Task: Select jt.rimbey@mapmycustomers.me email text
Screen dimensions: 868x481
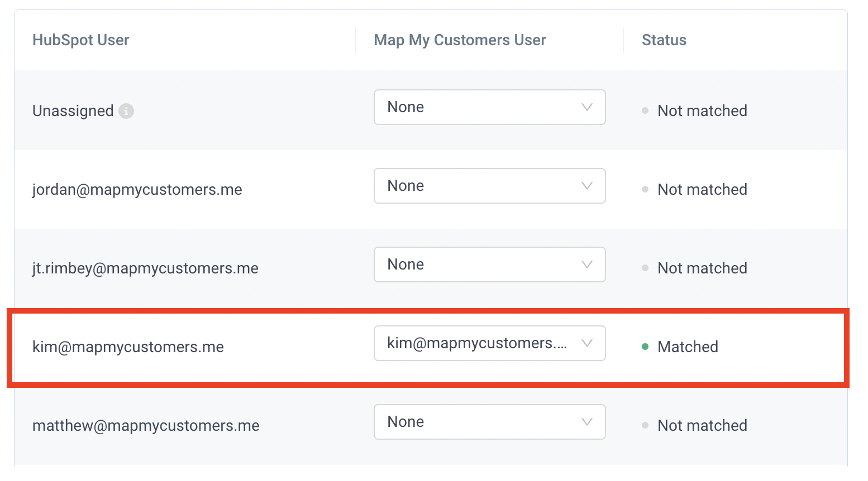Action: [145, 268]
